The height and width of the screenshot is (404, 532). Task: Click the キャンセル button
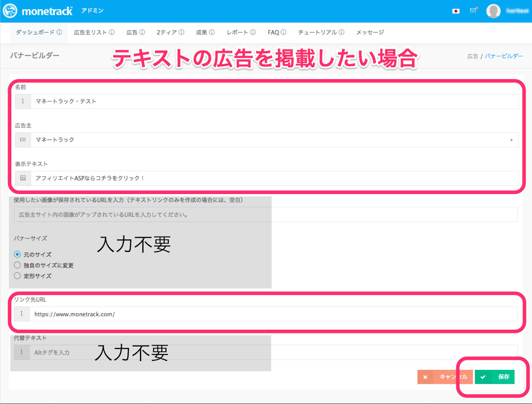click(445, 377)
